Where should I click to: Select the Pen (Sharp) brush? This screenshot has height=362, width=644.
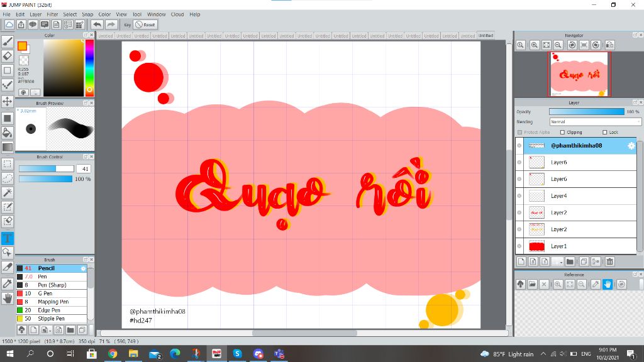52,285
